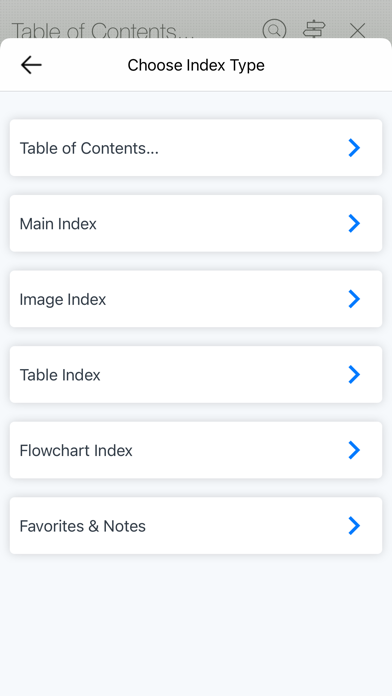Tap the search magnifier icon behind sheet

(274, 29)
